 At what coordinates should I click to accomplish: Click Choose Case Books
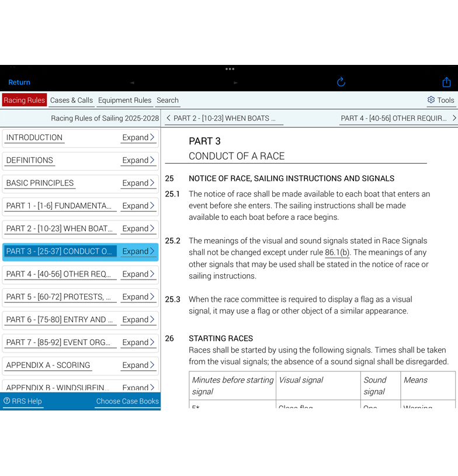[127, 401]
